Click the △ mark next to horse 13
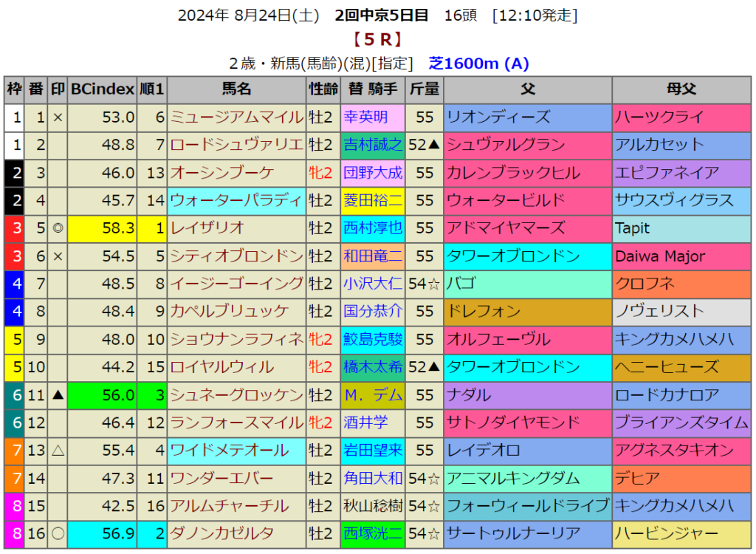 (58, 451)
